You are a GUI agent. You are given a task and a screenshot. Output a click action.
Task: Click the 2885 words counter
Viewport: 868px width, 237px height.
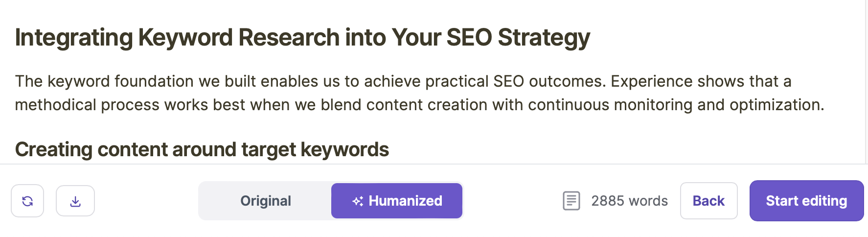pyautogui.click(x=629, y=201)
